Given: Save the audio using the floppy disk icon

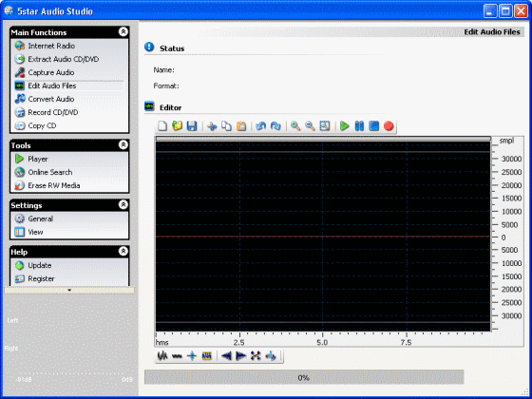Looking at the screenshot, I should [x=192, y=126].
